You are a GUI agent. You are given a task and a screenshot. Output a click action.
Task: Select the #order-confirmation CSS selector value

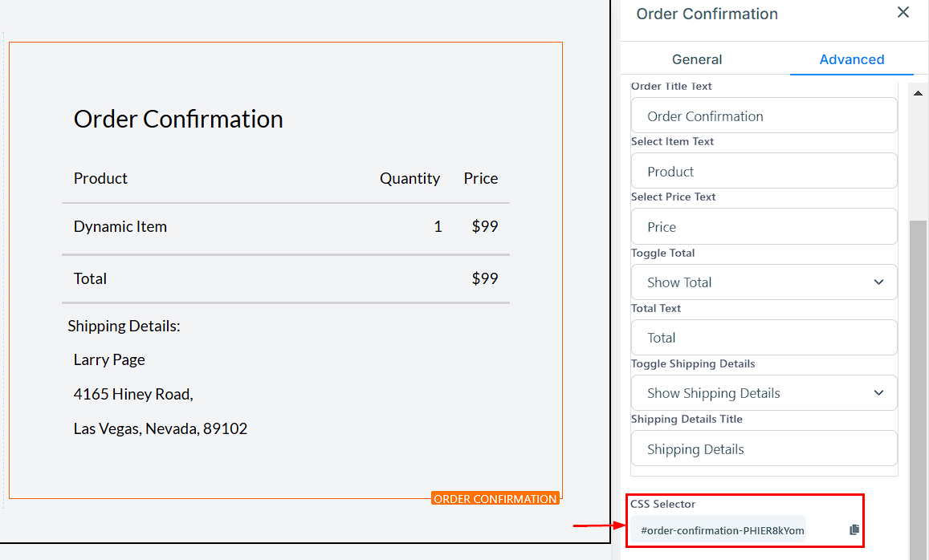pos(722,530)
